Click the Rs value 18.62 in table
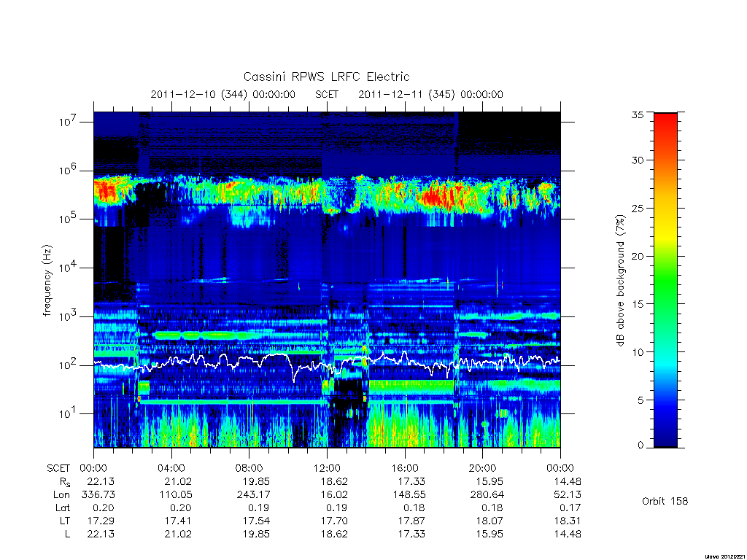Screen dimensions: 747x560 pos(334,481)
